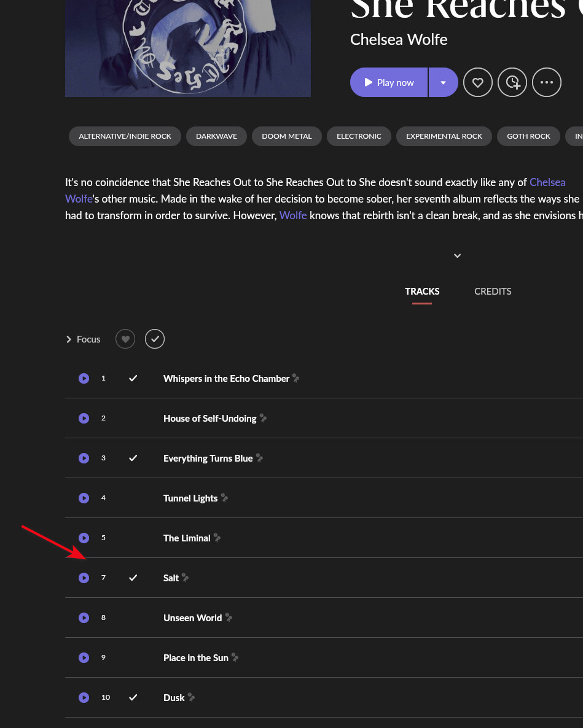
Task: Switch to the TRACKS tab
Action: [x=422, y=292]
